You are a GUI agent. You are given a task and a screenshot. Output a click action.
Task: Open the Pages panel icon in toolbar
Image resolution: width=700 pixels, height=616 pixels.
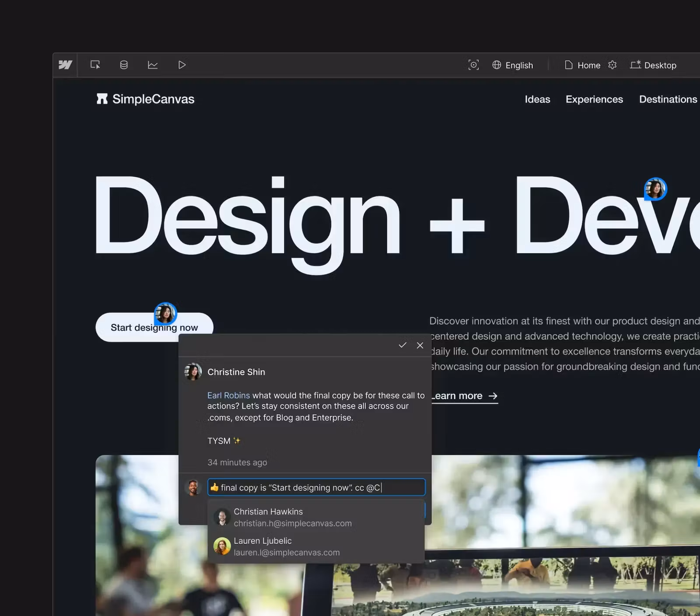(x=95, y=65)
